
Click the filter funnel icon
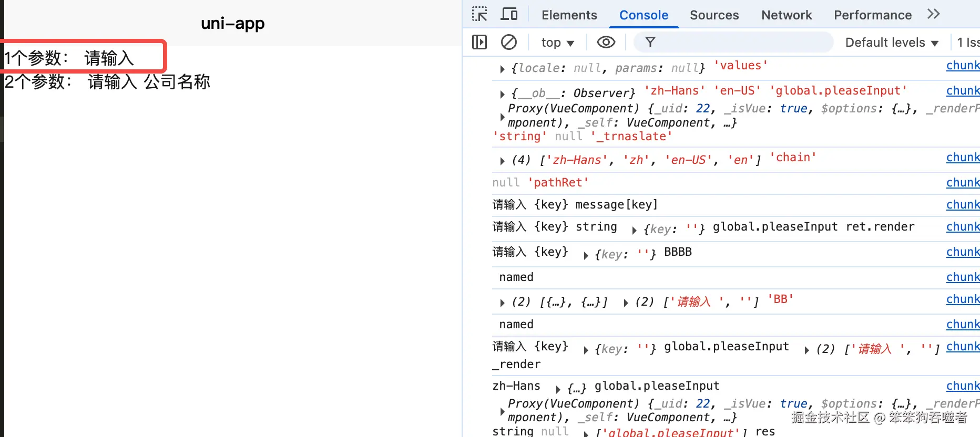(x=650, y=42)
